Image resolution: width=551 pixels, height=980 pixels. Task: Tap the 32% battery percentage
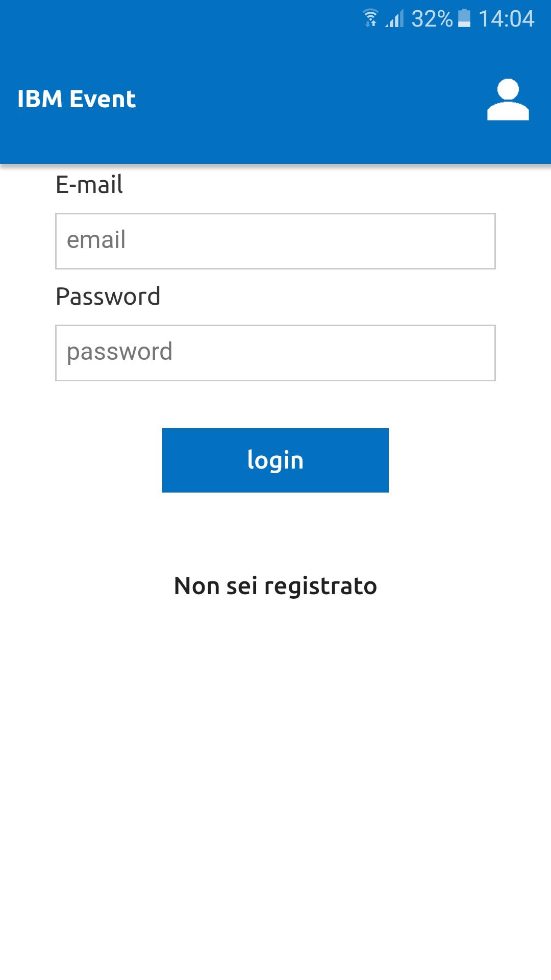(x=432, y=19)
